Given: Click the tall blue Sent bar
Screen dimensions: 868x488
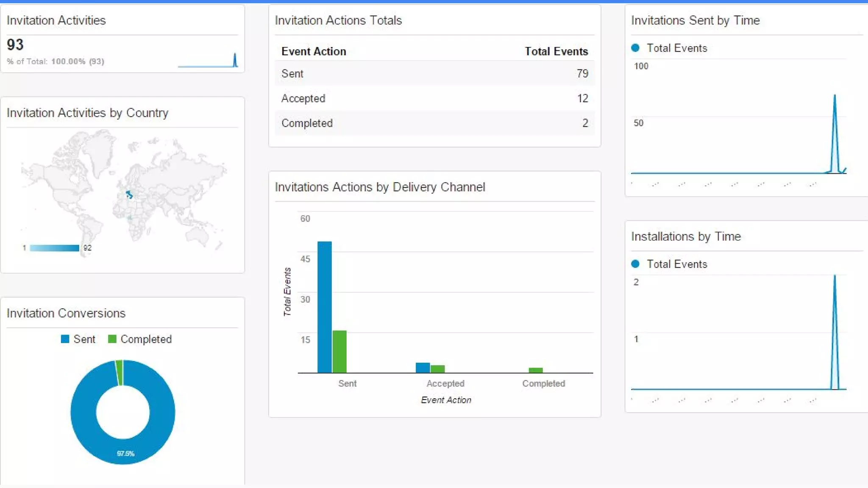Looking at the screenshot, I should 324,307.
